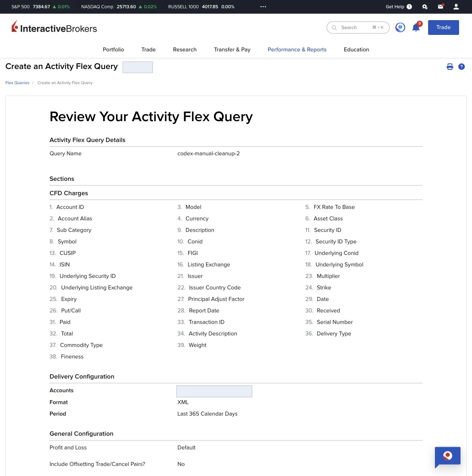The image size is (472, 476).
Task: Open the Get Help question icon
Action: click(409, 6)
